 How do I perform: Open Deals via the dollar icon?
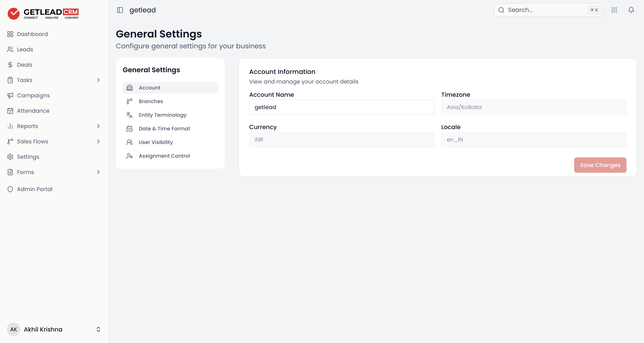[x=10, y=65]
